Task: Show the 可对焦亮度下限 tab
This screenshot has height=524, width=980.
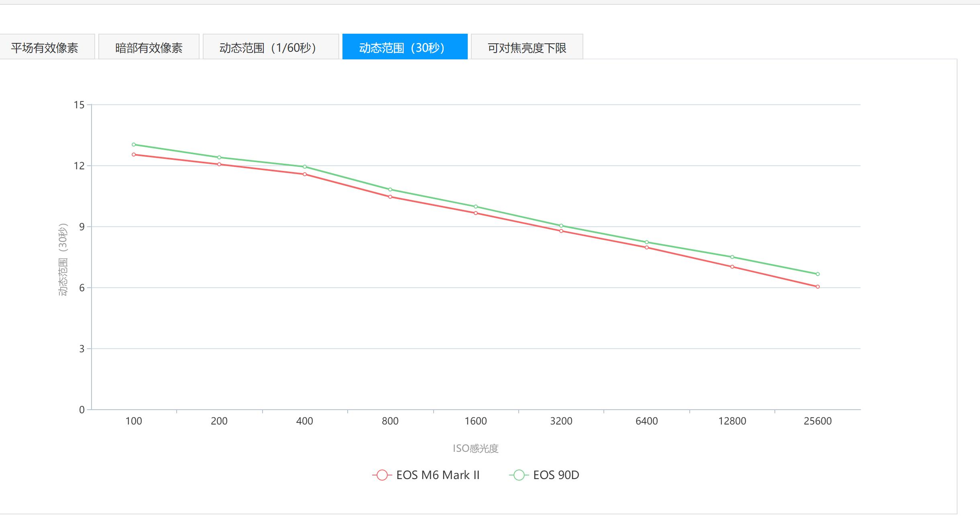Action: [527, 47]
